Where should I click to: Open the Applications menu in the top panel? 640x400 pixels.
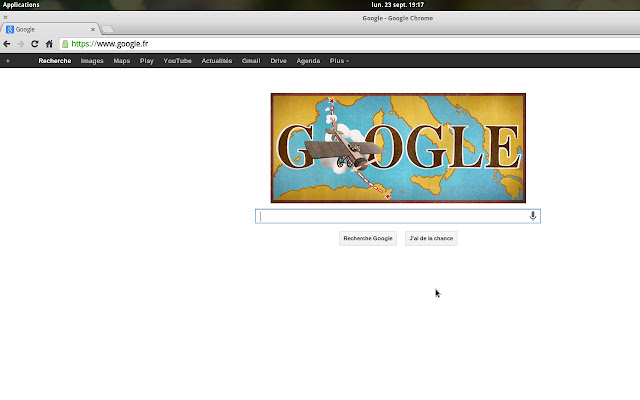[21, 5]
